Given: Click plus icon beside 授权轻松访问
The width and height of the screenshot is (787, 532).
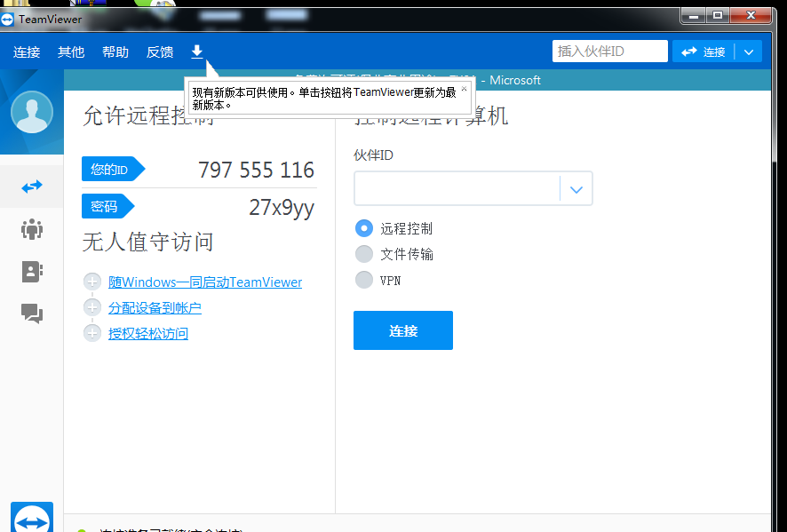Looking at the screenshot, I should tap(91, 333).
